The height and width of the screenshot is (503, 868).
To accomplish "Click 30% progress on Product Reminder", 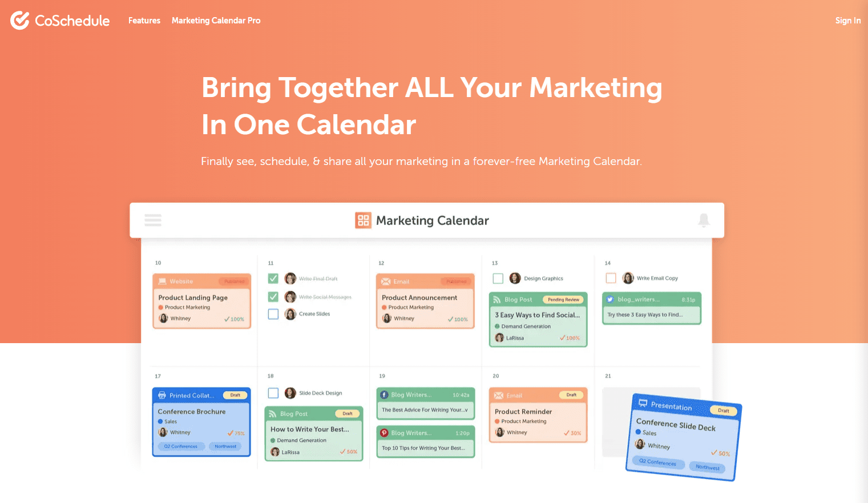I will pos(572,433).
